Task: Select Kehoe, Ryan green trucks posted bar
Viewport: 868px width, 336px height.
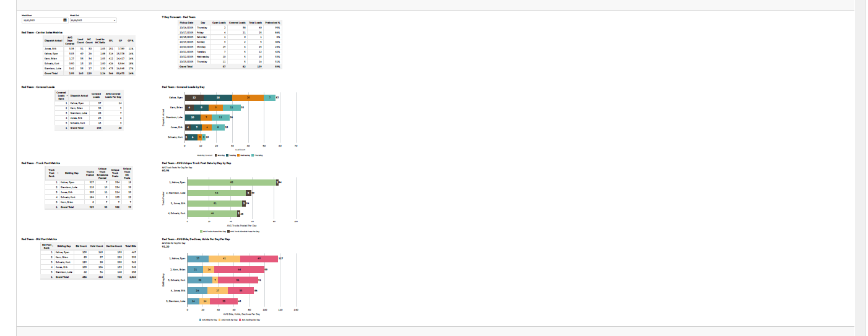Action: pos(231,183)
